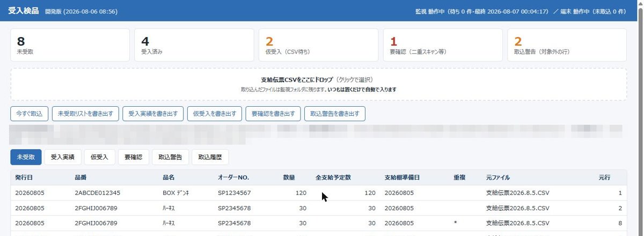This screenshot has width=644, height=236.
Task: Open the 仮受入 tab
Action: (99, 157)
